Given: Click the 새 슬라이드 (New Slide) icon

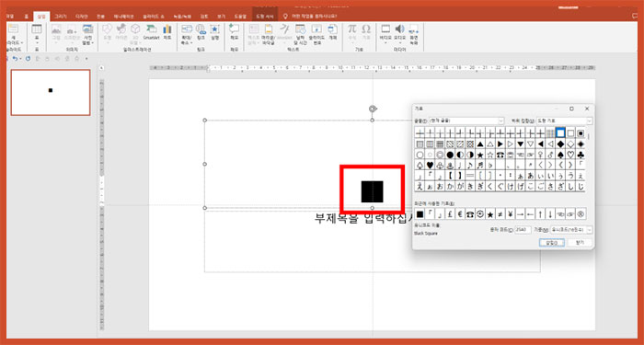Looking at the screenshot, I should click(14, 29).
